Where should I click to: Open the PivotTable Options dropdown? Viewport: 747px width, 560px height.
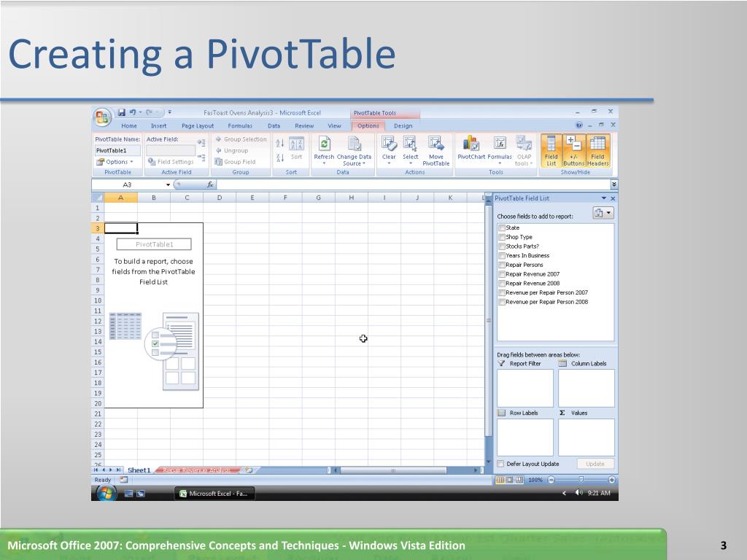click(x=115, y=162)
